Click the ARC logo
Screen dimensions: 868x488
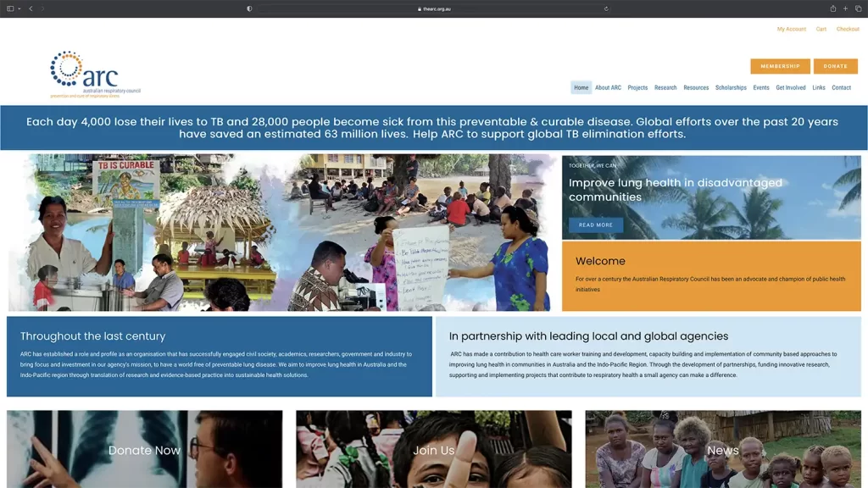95,75
